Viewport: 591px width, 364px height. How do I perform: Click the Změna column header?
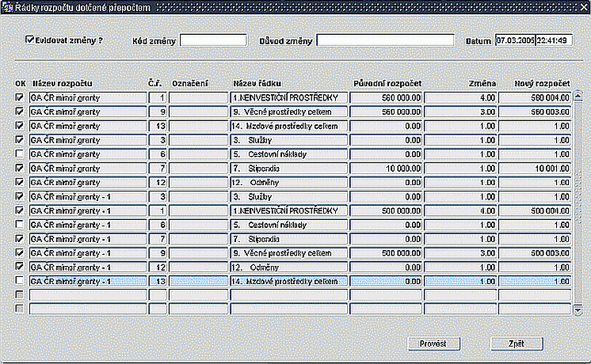(x=482, y=83)
